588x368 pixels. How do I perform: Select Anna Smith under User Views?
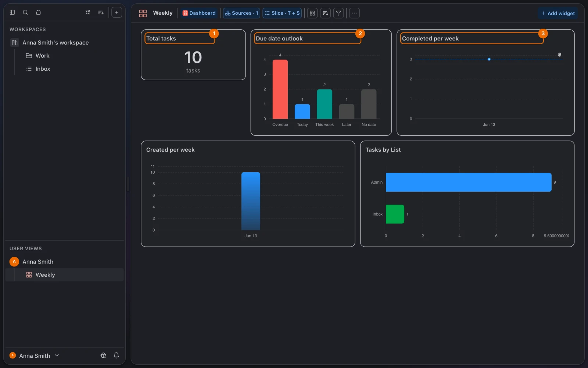click(x=38, y=262)
